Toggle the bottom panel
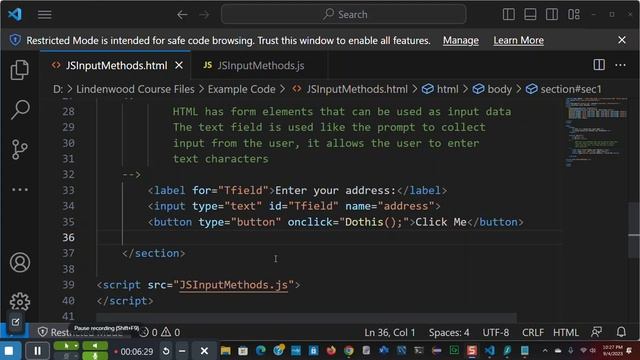This screenshot has width=640, height=360. click(x=530, y=15)
